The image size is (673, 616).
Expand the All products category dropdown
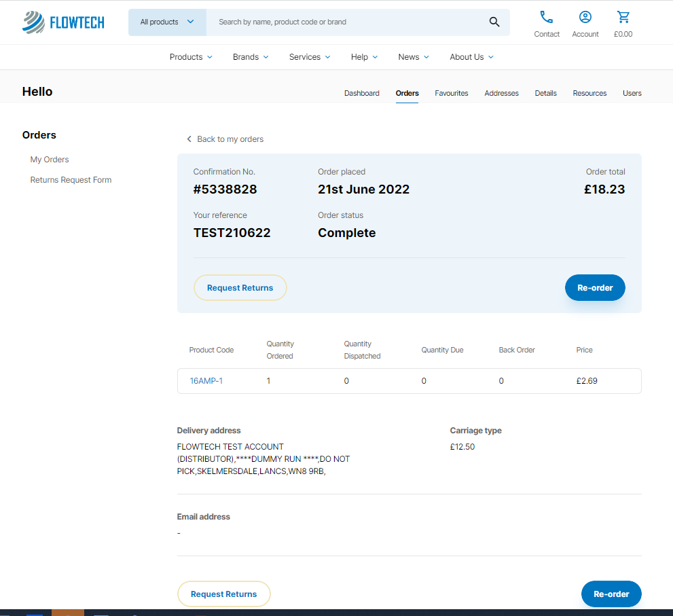[167, 22]
